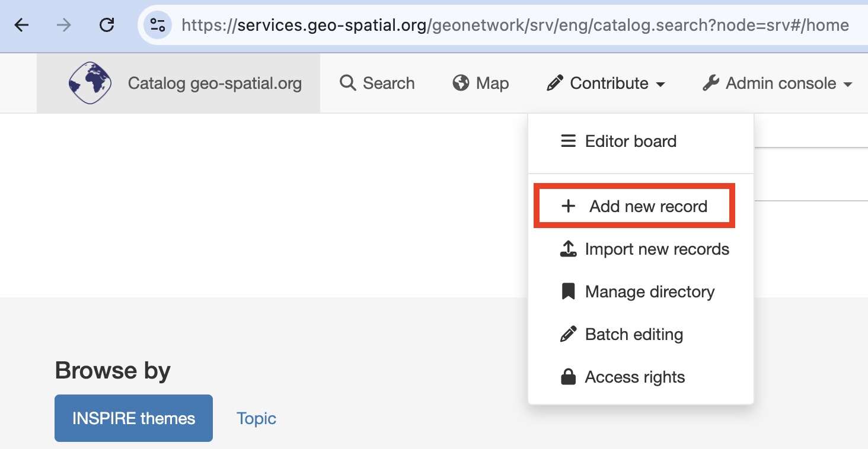This screenshot has width=868, height=449.
Task: Click the Contribute pencil icon
Action: pos(554,84)
